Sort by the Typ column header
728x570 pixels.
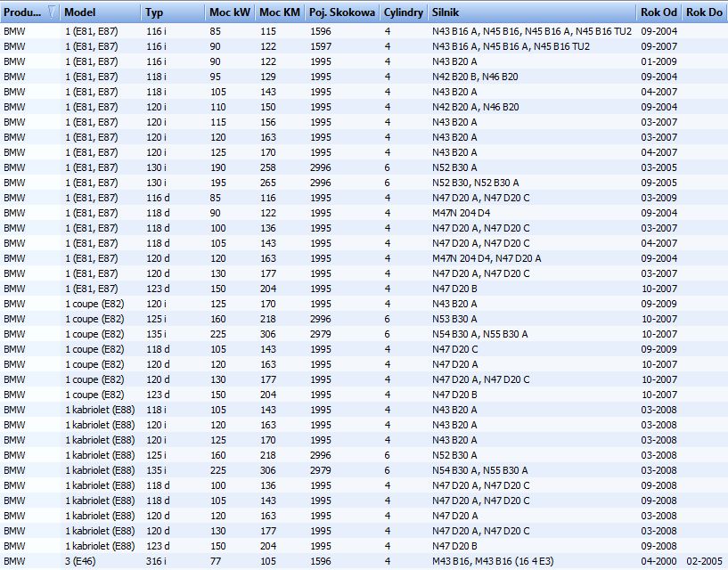[x=173, y=12]
